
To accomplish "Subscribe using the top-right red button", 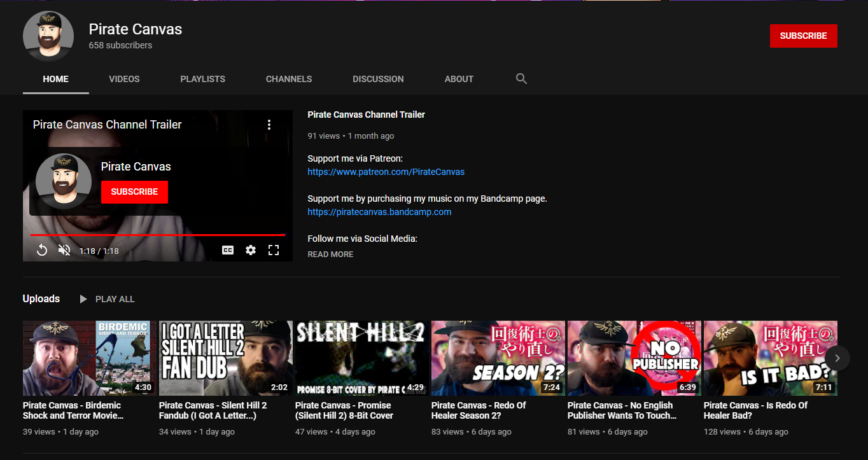I will [x=804, y=36].
